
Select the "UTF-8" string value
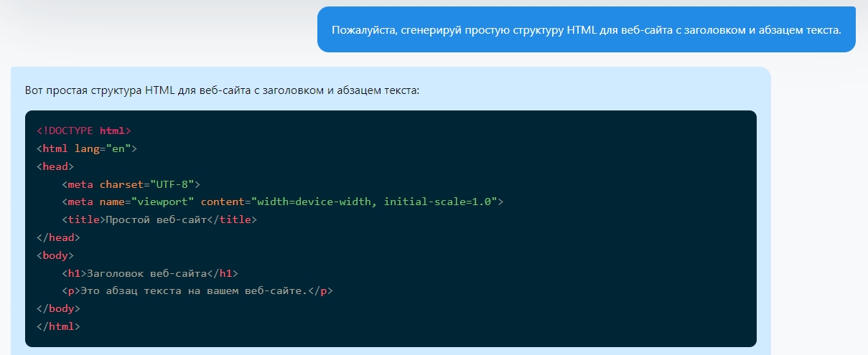pyautogui.click(x=172, y=184)
